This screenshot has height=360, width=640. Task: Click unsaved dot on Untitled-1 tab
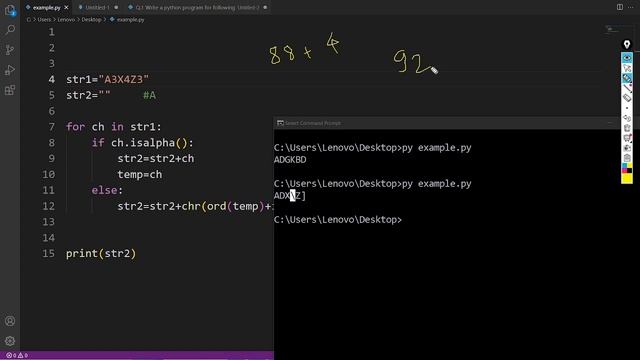pos(116,7)
